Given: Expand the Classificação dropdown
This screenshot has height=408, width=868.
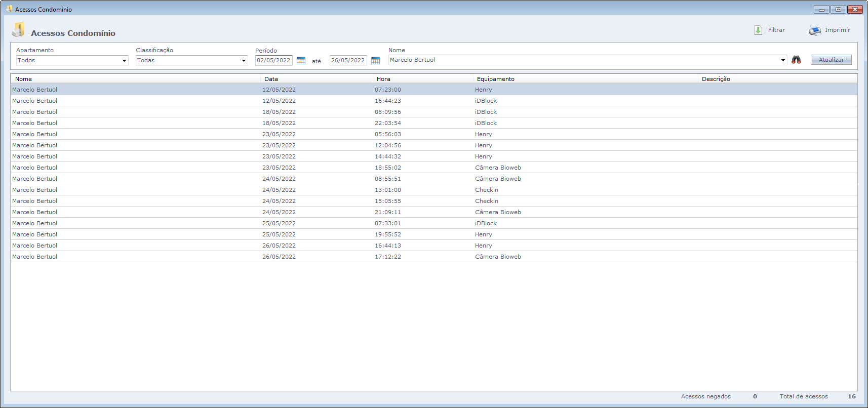Looking at the screenshot, I should pos(244,61).
